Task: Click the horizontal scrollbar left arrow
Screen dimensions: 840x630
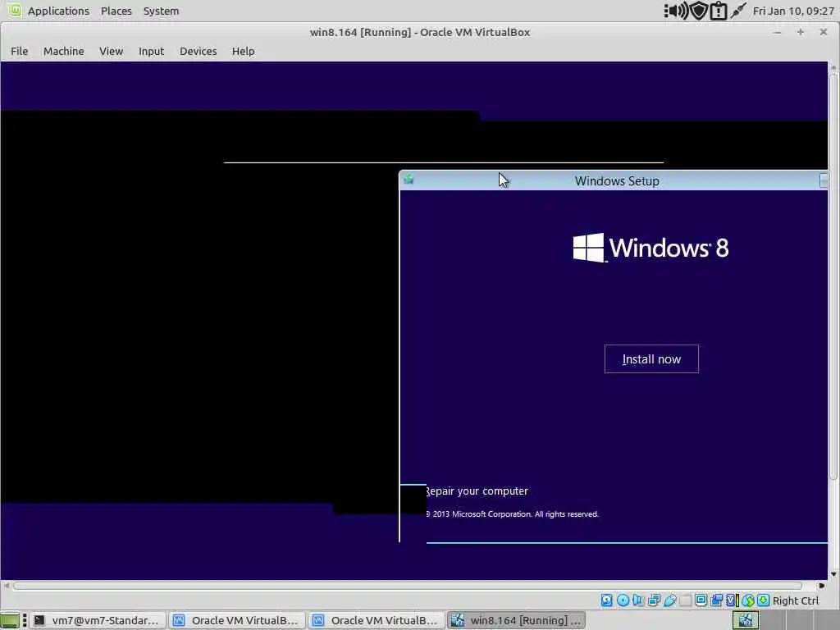Action: 6,586
